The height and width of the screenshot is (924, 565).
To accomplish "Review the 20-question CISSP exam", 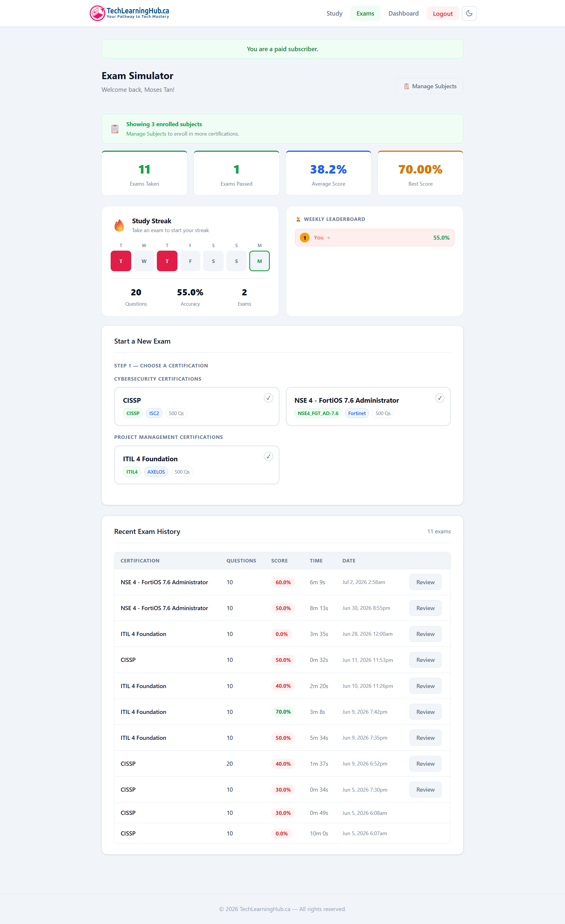I will coord(426,763).
